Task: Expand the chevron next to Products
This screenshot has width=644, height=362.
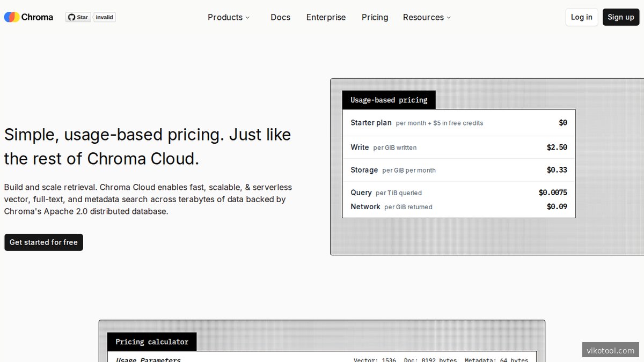Action: 248,18
